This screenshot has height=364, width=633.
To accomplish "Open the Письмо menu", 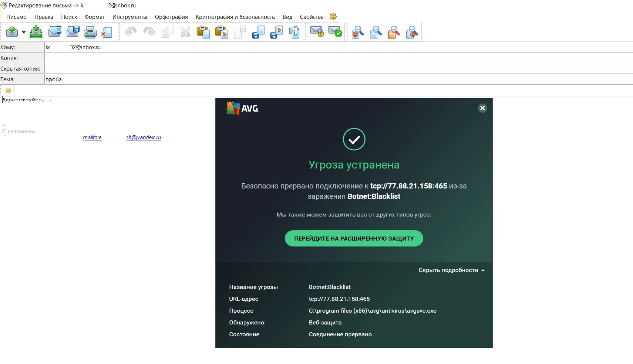I will pos(16,17).
